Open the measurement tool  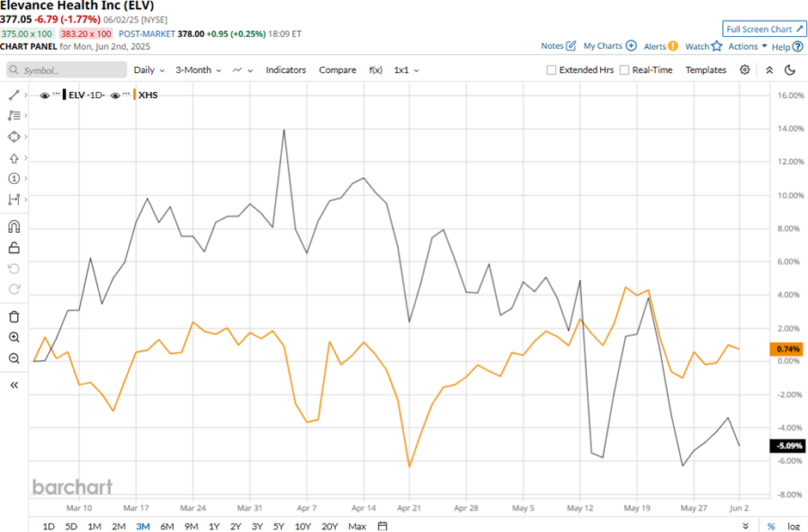click(x=14, y=199)
